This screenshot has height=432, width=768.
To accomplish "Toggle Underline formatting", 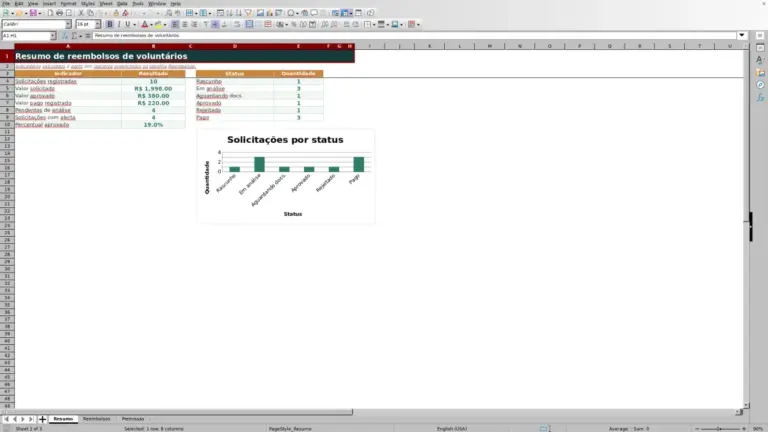I will click(x=128, y=24).
